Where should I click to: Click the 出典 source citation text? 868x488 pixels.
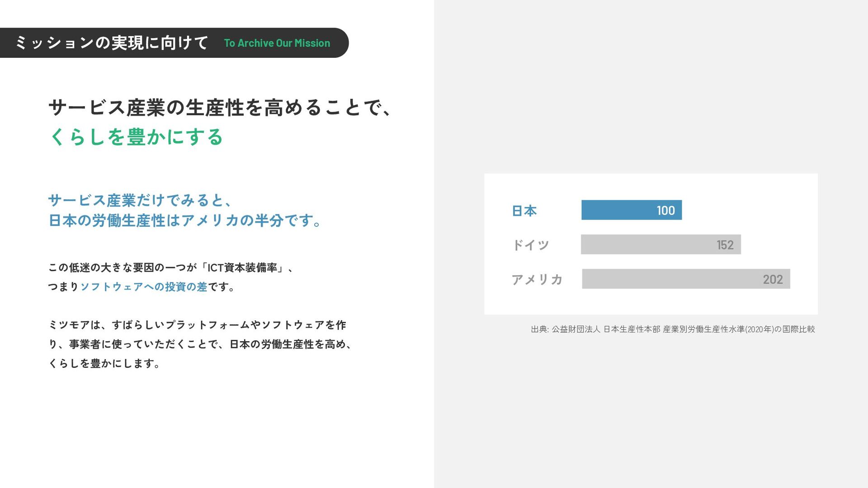[673, 329]
